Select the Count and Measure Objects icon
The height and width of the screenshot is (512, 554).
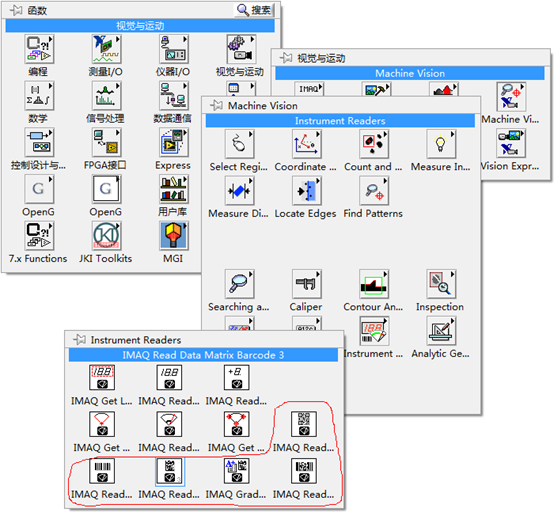pos(374,144)
